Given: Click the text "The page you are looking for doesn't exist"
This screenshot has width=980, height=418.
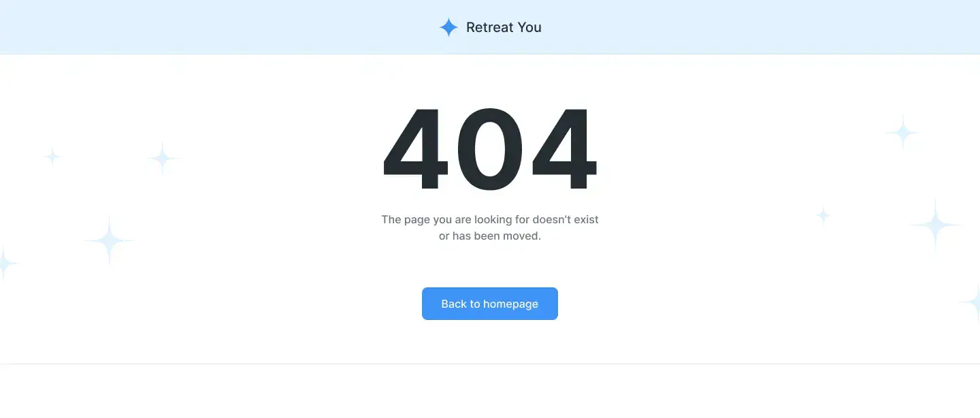Looking at the screenshot, I should (490, 219).
